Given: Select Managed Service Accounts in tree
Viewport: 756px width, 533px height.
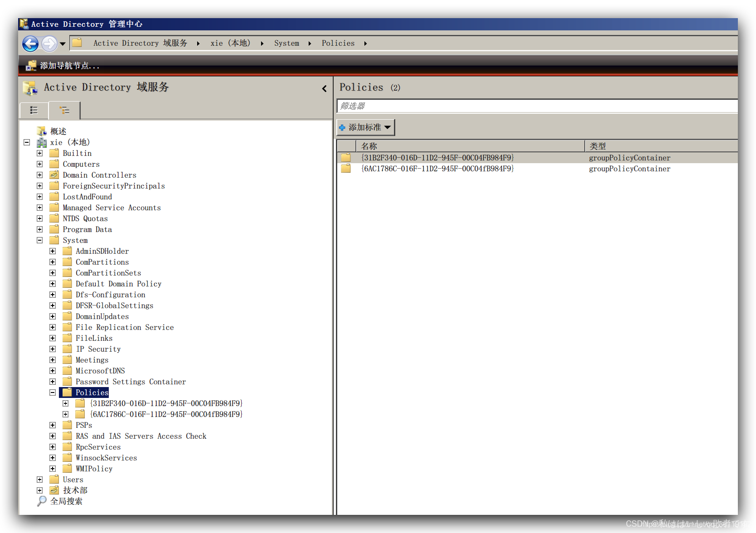Looking at the screenshot, I should (x=111, y=208).
